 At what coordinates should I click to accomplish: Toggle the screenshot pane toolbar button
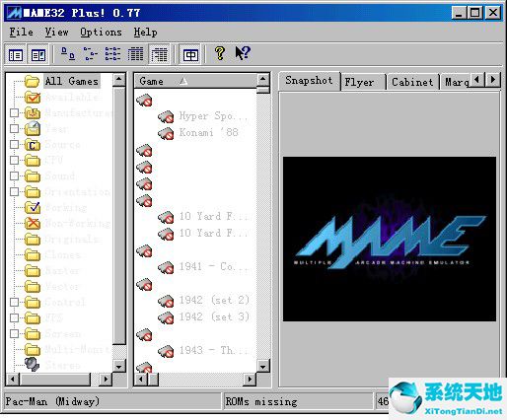(38, 55)
